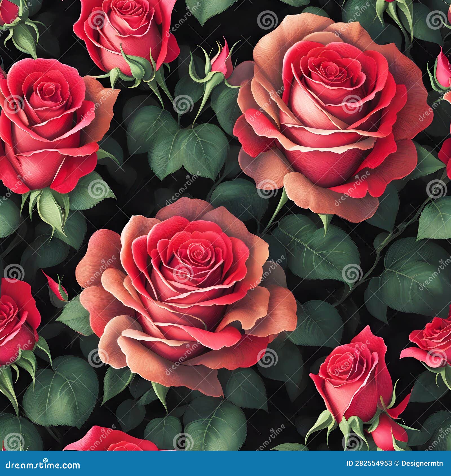Click the copyright symbol in the footer bar
Viewport: 451px width, 476px height.
[x=396, y=463]
